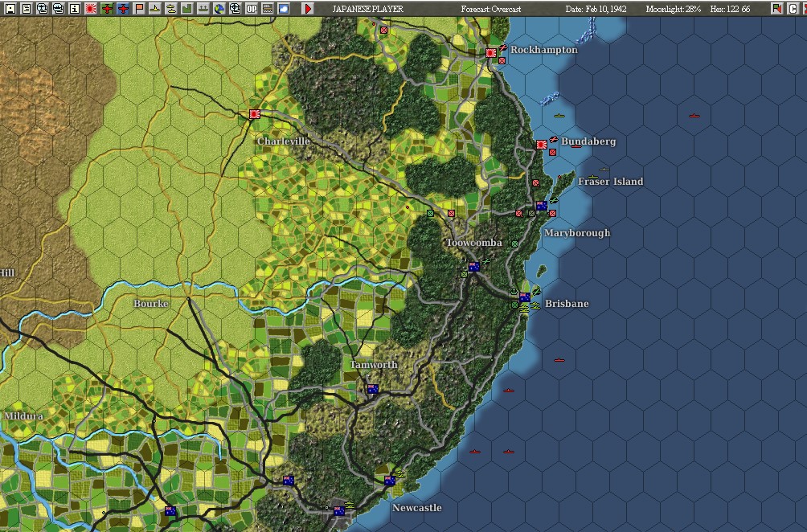Click the 'JAPANESE PLAYER' status text
Viewport: 807px width, 532px height.
368,9
